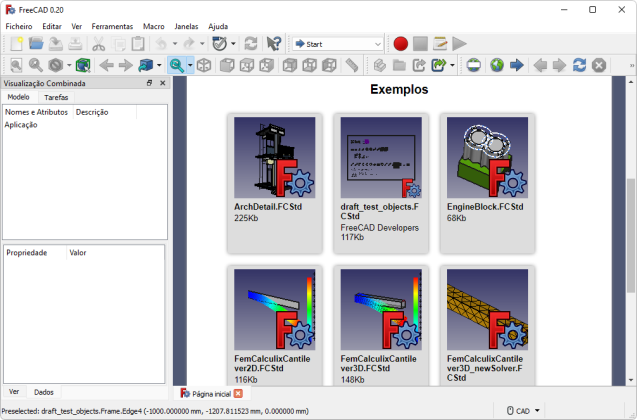Viewport: 637px width, 420px height.
Task: Click the blue Next page arrow
Action: point(517,65)
